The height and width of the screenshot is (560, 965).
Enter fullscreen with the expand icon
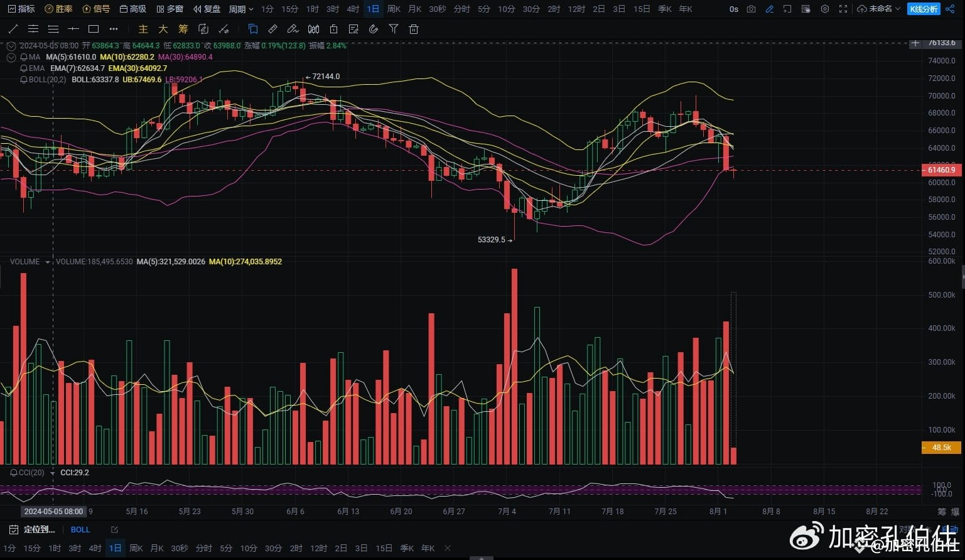(843, 9)
